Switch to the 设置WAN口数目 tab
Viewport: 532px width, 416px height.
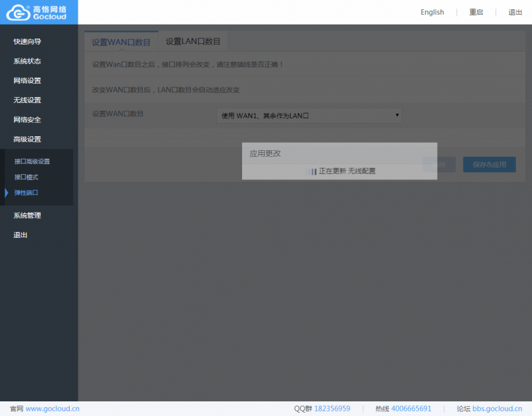[121, 42]
